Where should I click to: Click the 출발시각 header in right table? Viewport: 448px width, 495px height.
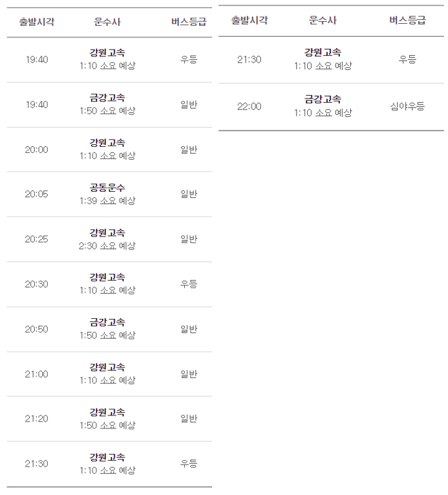tap(249, 20)
